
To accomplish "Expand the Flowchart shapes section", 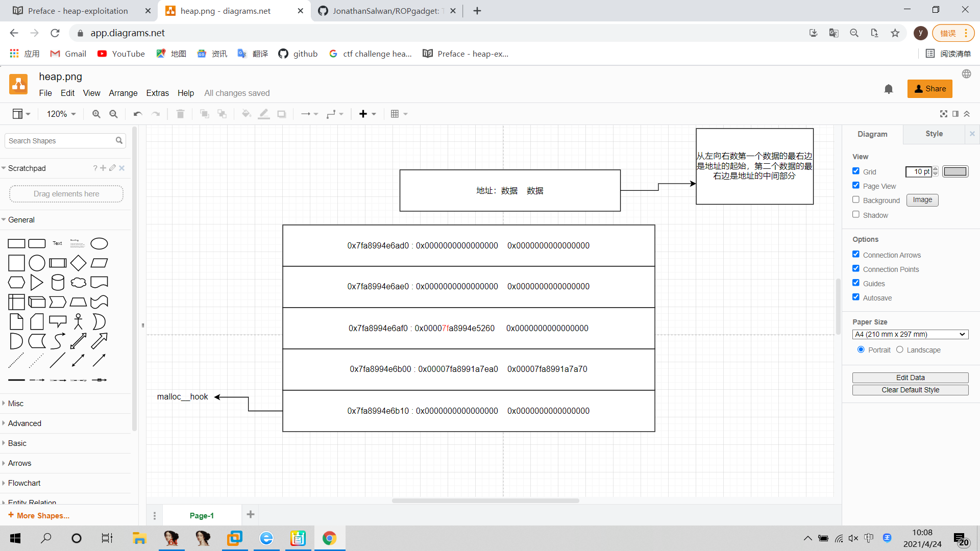I will tap(24, 483).
